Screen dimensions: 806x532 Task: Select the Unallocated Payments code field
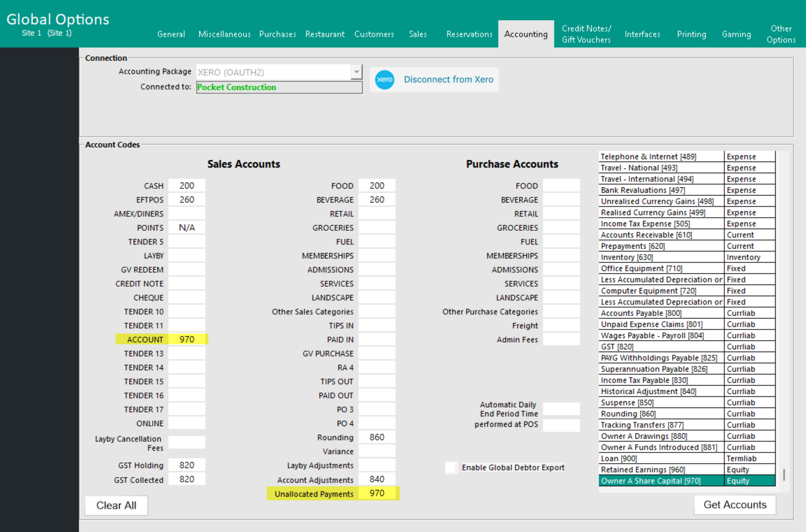pyautogui.click(x=377, y=493)
